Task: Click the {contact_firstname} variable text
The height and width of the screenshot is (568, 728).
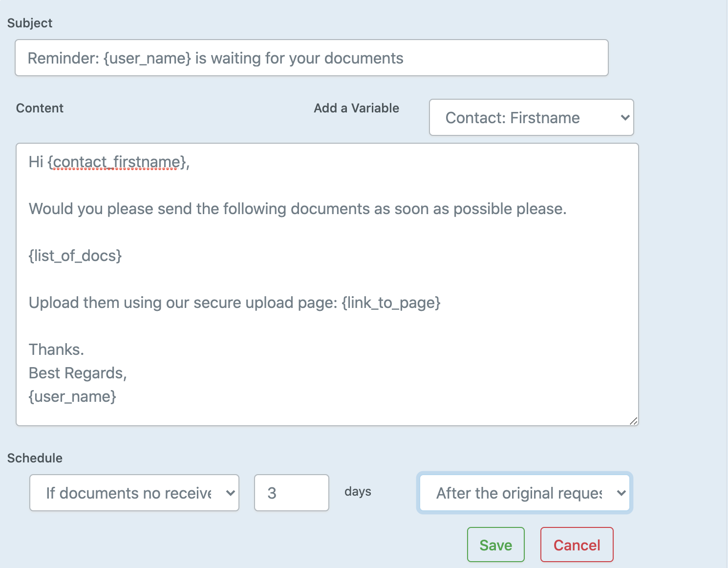Action: tap(116, 162)
